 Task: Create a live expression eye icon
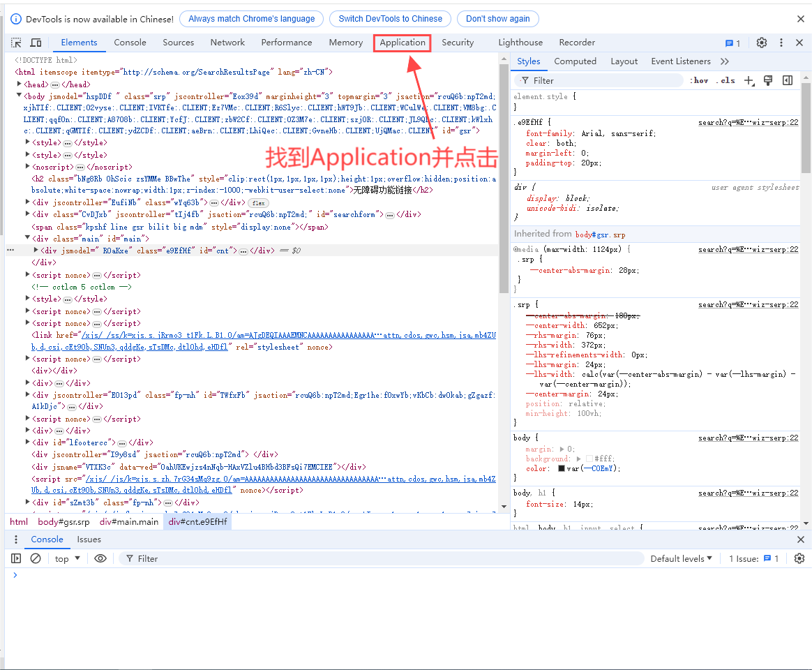tap(100, 558)
